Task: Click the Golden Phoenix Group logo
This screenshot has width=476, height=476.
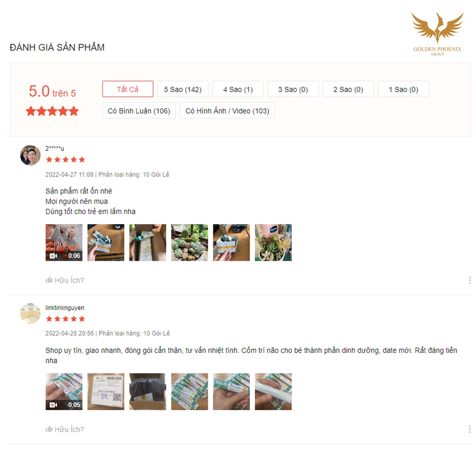Action: [437, 34]
